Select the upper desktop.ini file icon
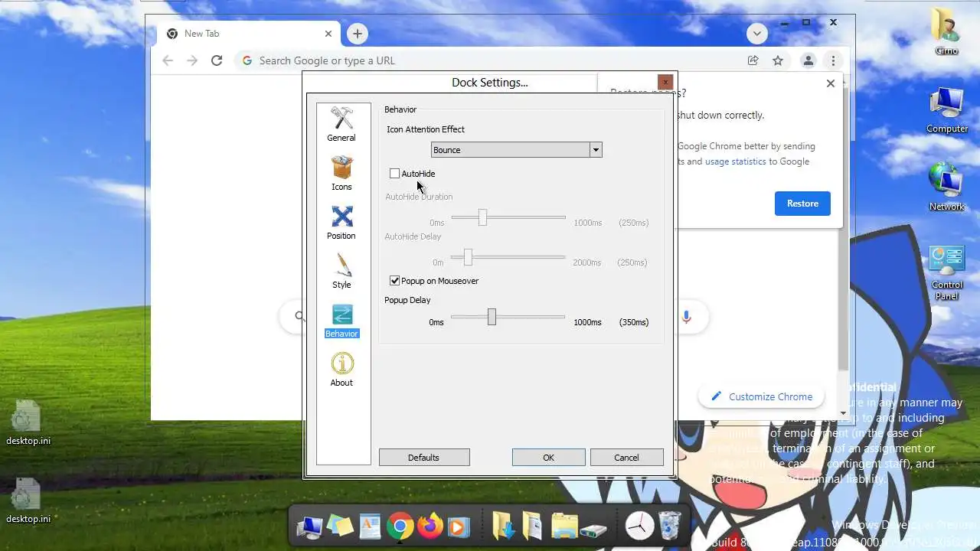This screenshot has width=980, height=551. 28,423
